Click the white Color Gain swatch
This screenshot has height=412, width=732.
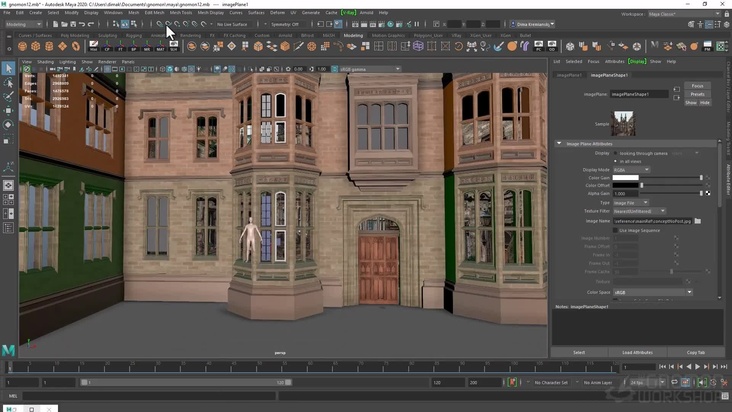(626, 178)
